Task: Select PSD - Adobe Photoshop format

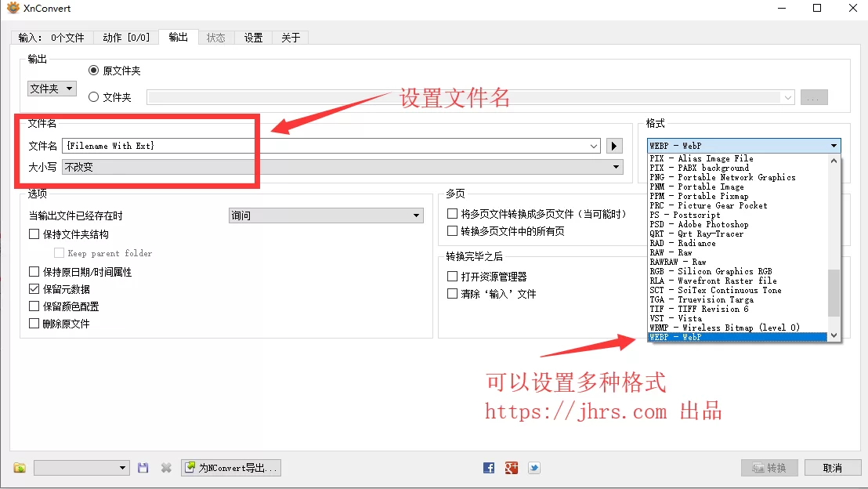Action: click(738, 224)
